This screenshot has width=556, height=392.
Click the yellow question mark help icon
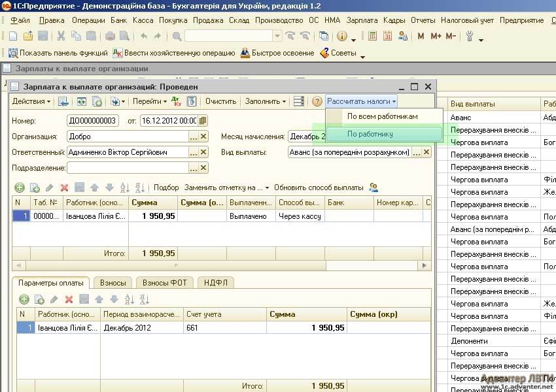317,102
